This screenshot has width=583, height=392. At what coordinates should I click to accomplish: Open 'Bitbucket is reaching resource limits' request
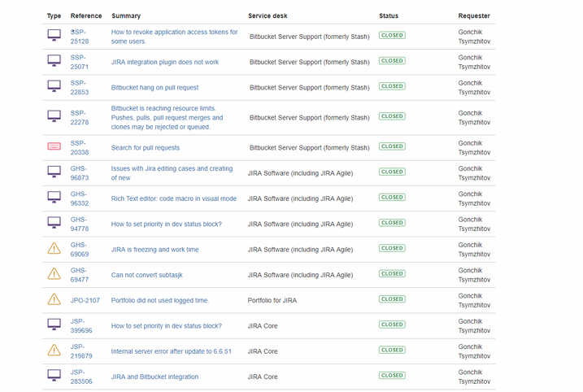pos(167,118)
